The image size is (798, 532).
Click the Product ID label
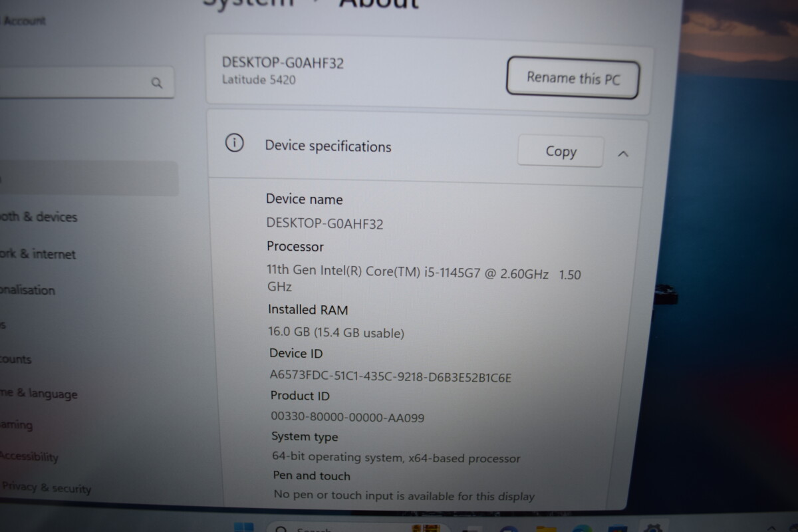pyautogui.click(x=300, y=396)
